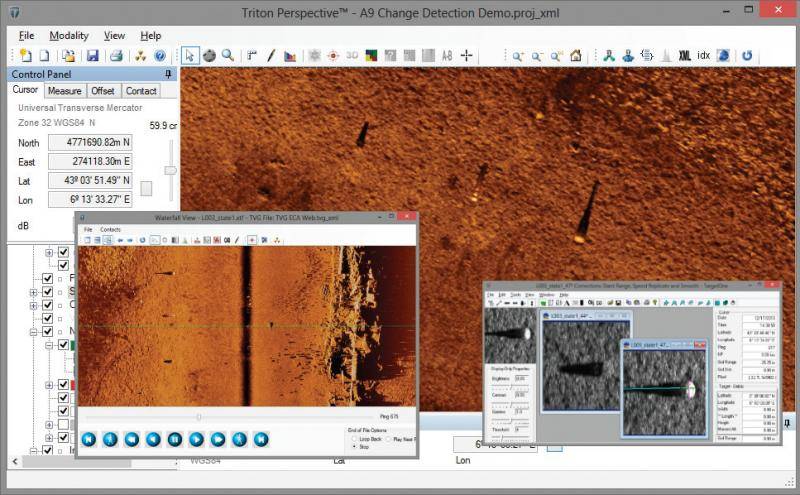Expand the tree row starting with C
Viewport: 800px width, 495px height.
[x=33, y=305]
